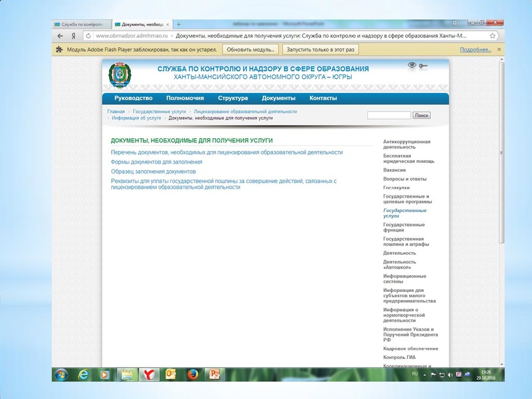The height and width of the screenshot is (399, 532).
Task: Open the new tab plus button
Action: (x=179, y=24)
